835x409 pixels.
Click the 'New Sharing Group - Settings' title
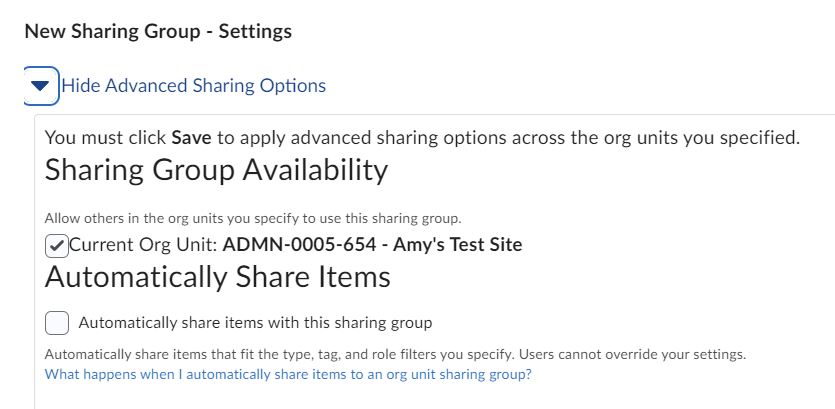pyautogui.click(x=158, y=31)
